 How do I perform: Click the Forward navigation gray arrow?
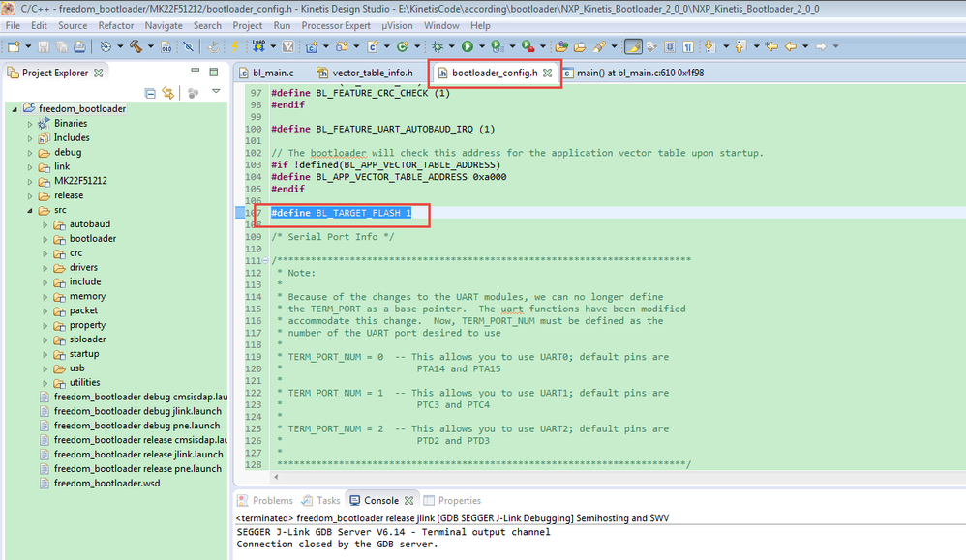pos(821,46)
